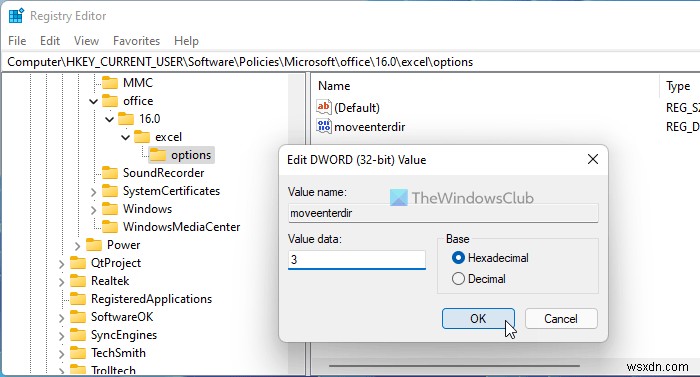The height and width of the screenshot is (377, 700).
Task: Expand the QtProject key
Action: click(x=61, y=264)
